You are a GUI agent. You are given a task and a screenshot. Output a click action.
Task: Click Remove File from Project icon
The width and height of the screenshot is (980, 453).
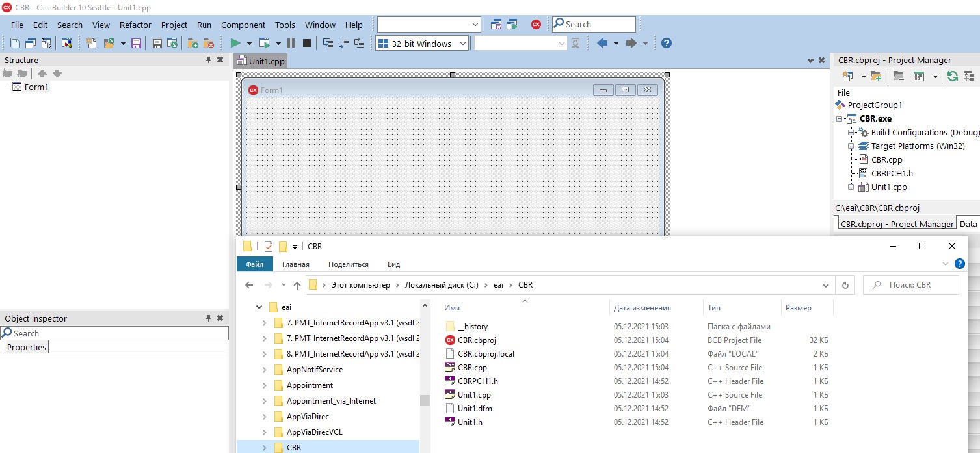click(209, 43)
